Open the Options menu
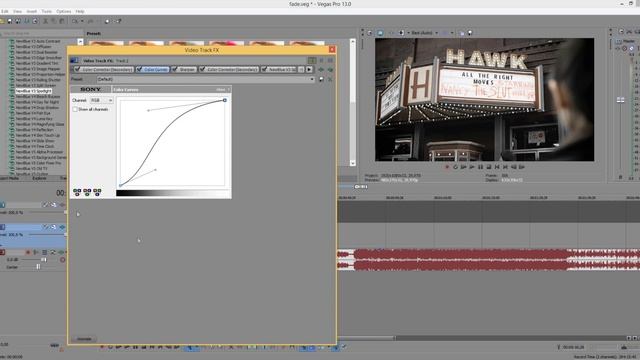The width and height of the screenshot is (640, 360). pyautogui.click(x=64, y=11)
